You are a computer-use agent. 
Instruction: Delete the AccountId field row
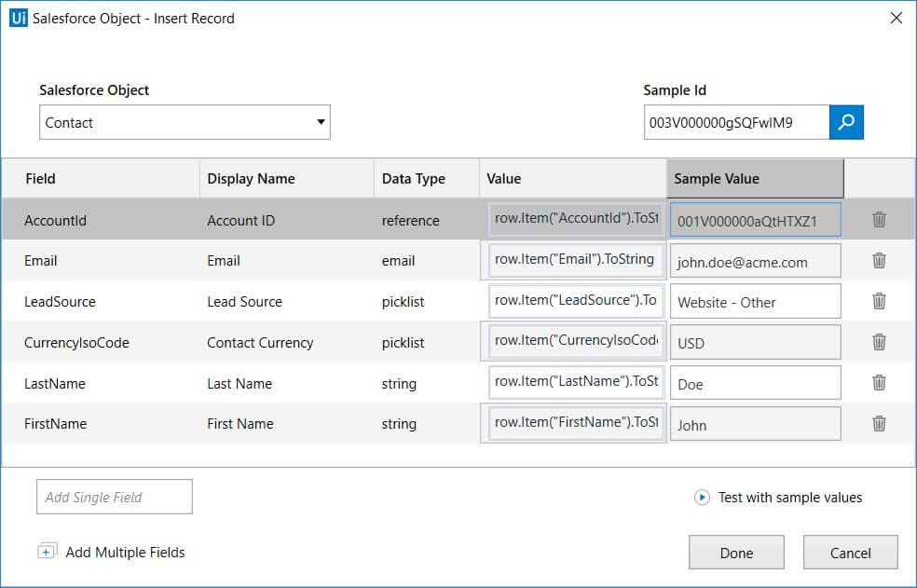click(879, 219)
